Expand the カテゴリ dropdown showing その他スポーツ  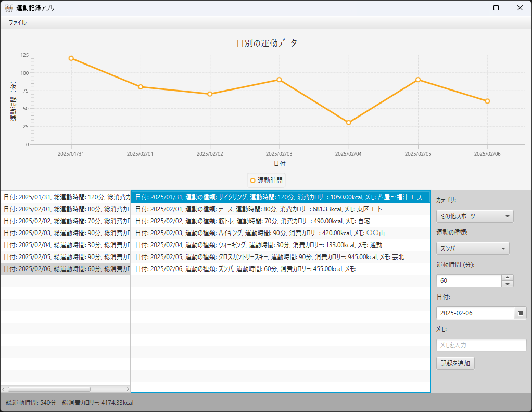pos(474,216)
